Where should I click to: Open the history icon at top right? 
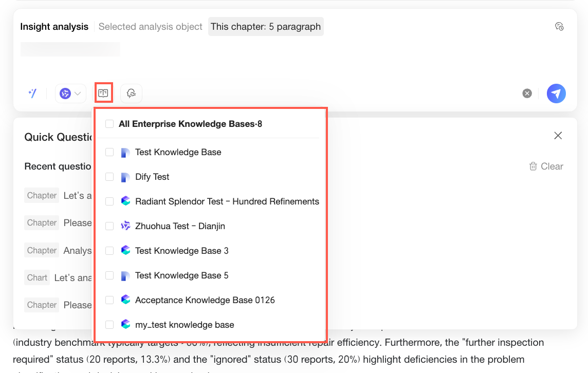(559, 26)
